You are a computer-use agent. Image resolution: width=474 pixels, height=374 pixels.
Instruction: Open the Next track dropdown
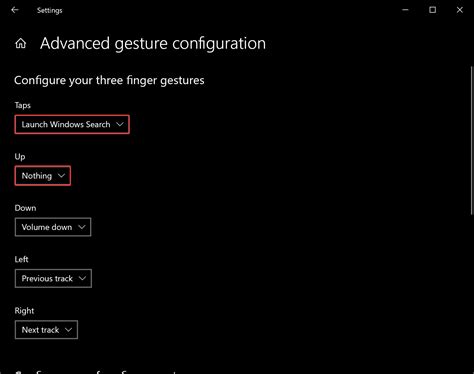[46, 330]
